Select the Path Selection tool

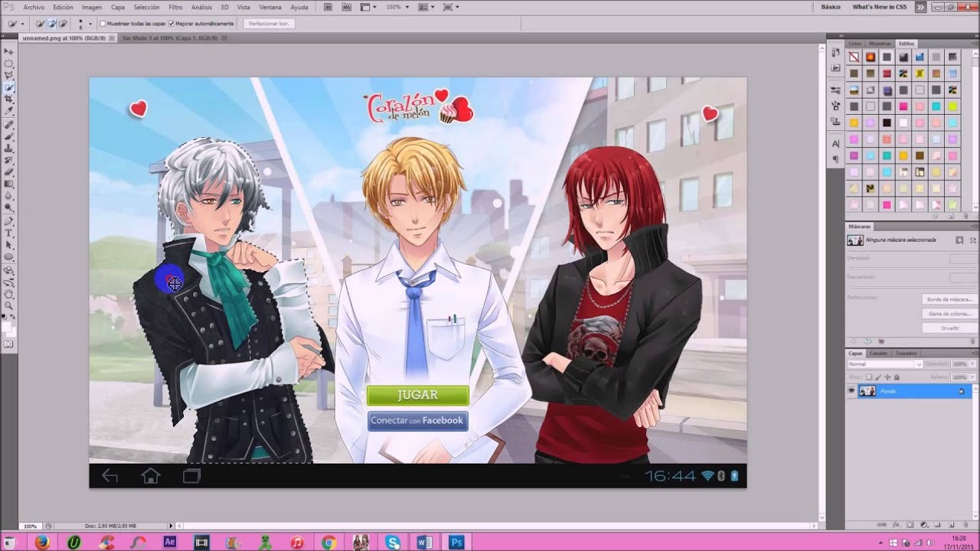9,245
